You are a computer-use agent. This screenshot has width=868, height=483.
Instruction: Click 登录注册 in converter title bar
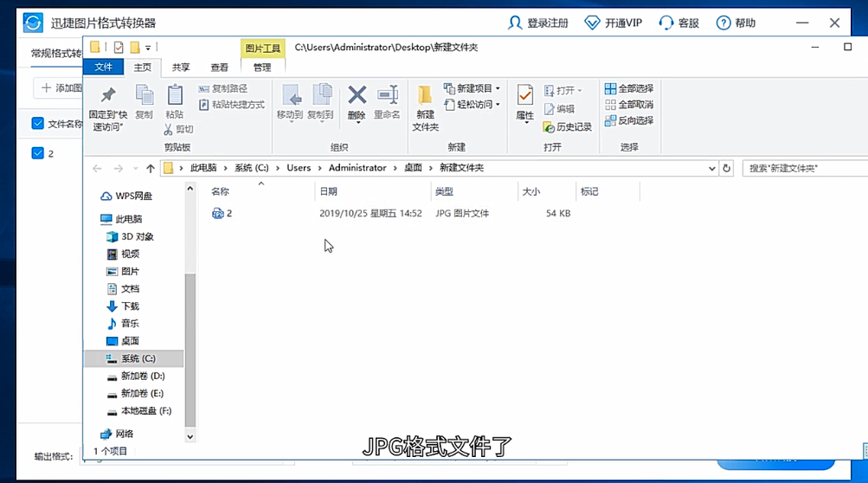538,23
